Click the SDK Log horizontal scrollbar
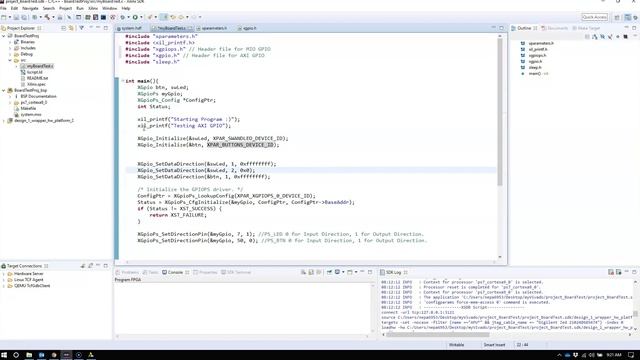Viewport: 640px width, 360px height. point(438,334)
